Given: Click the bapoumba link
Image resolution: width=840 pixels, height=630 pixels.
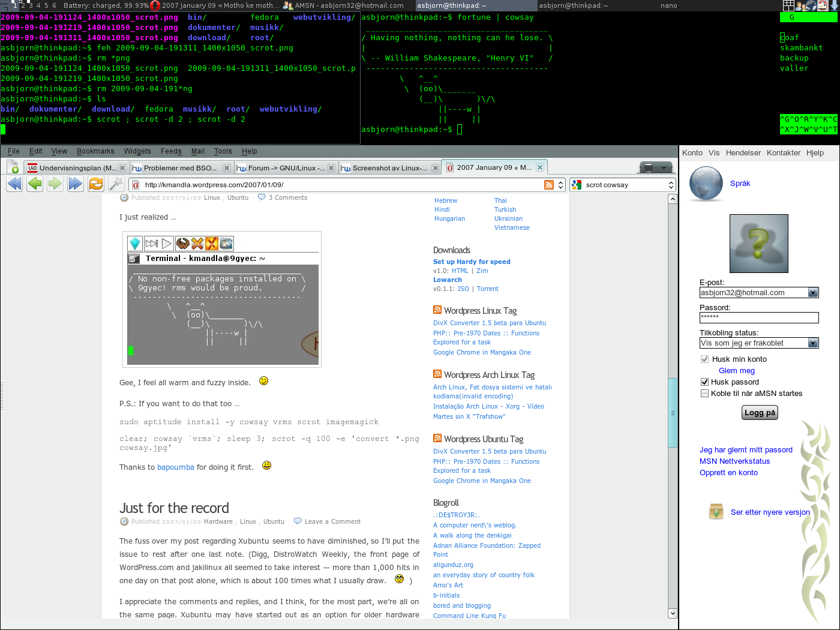Looking at the screenshot, I should tap(176, 467).
